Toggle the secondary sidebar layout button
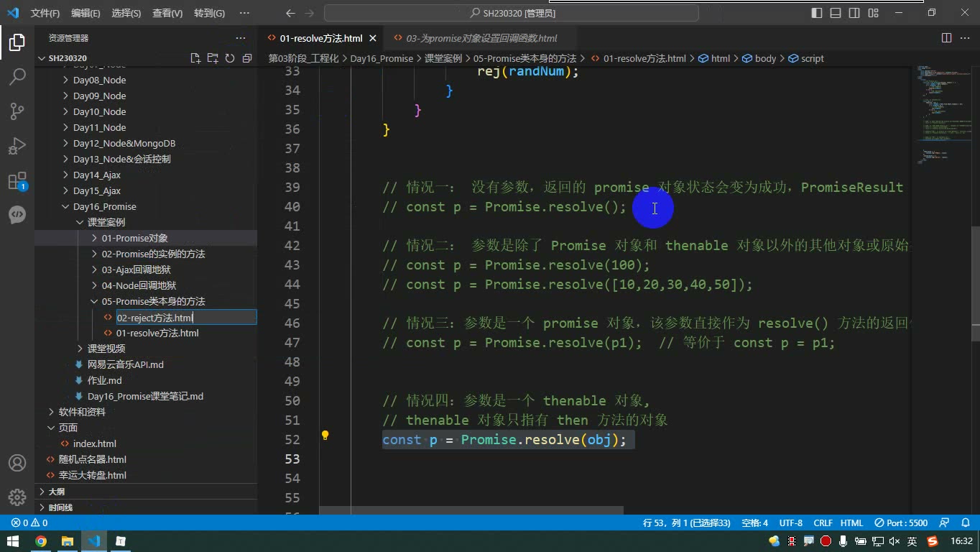The height and width of the screenshot is (552, 980). pyautogui.click(x=854, y=13)
